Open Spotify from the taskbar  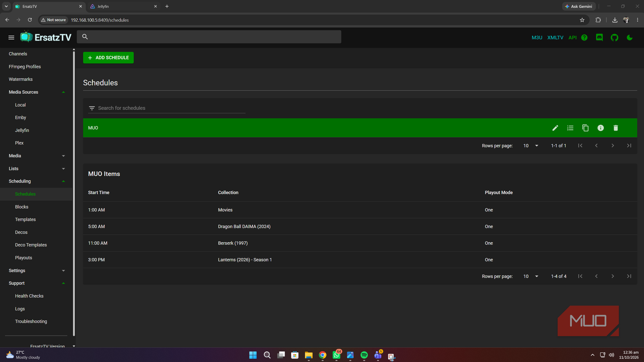tap(364, 355)
